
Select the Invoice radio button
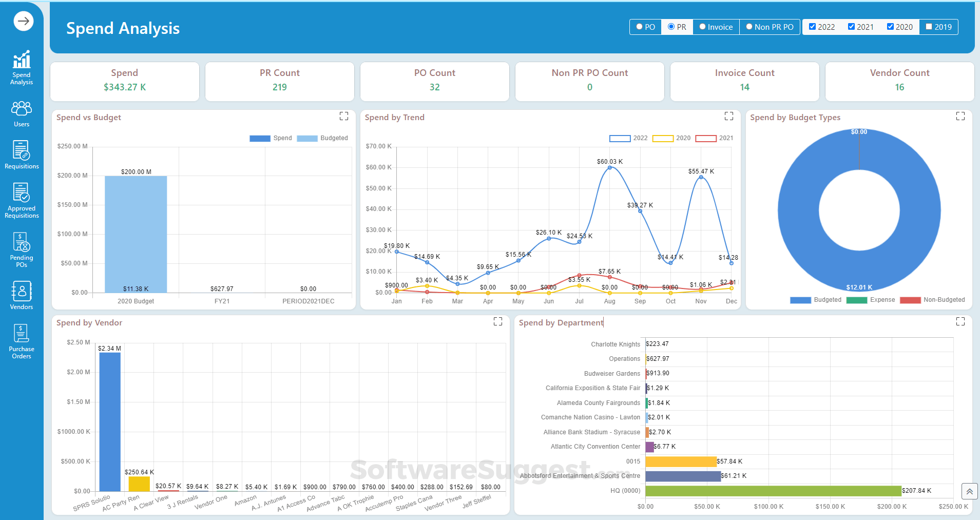[x=702, y=26]
